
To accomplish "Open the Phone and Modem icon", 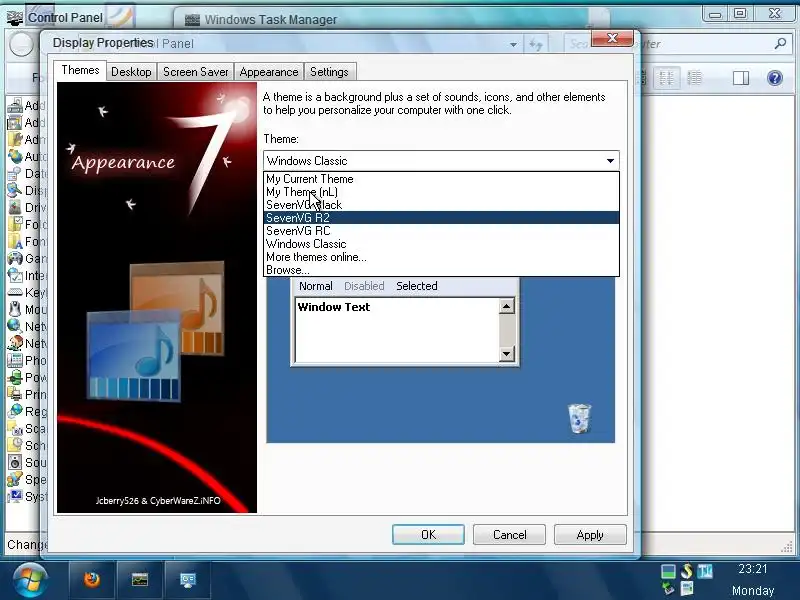I will click(15, 360).
